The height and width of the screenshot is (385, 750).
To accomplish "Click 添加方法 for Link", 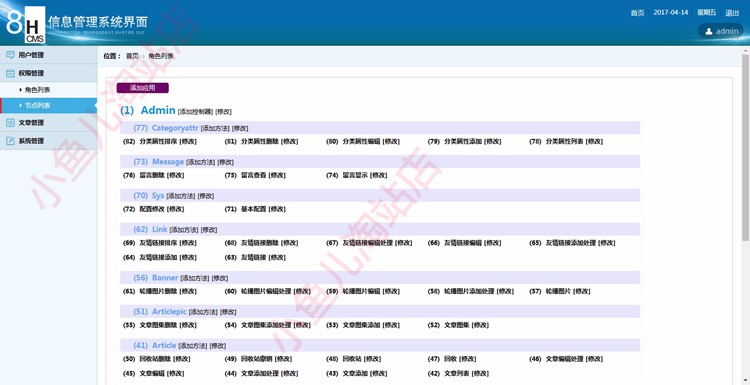I will point(184,230).
